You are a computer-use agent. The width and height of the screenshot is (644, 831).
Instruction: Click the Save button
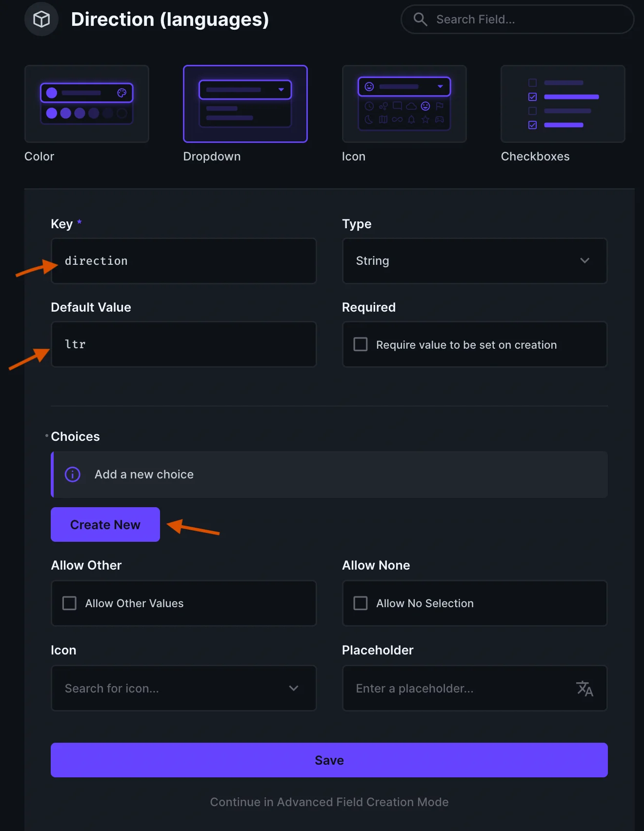click(329, 760)
